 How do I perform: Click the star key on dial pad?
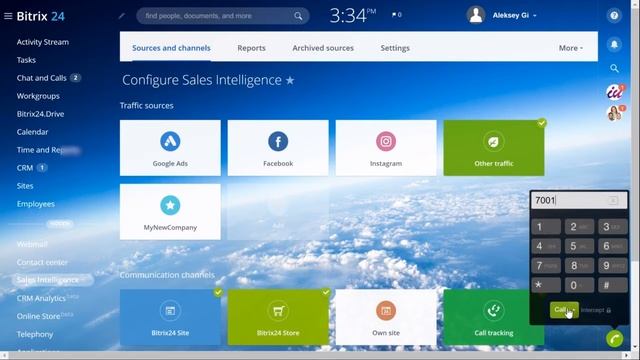pyautogui.click(x=546, y=285)
